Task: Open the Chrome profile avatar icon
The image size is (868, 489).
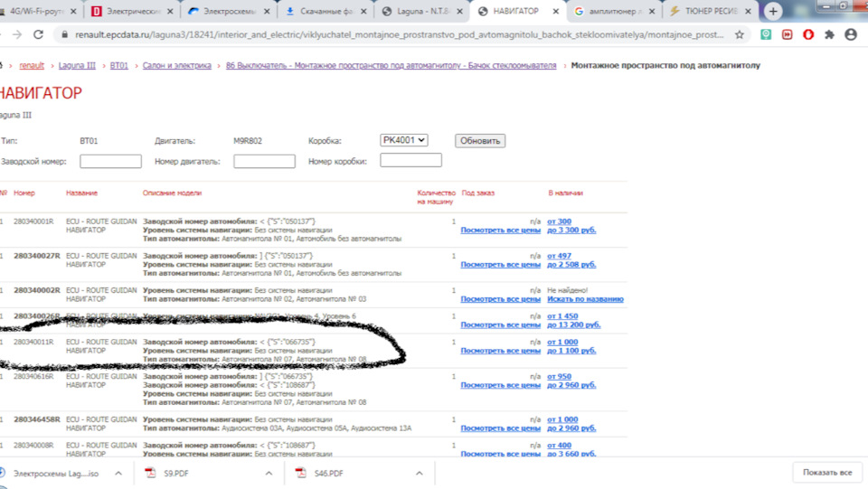Action: [851, 35]
